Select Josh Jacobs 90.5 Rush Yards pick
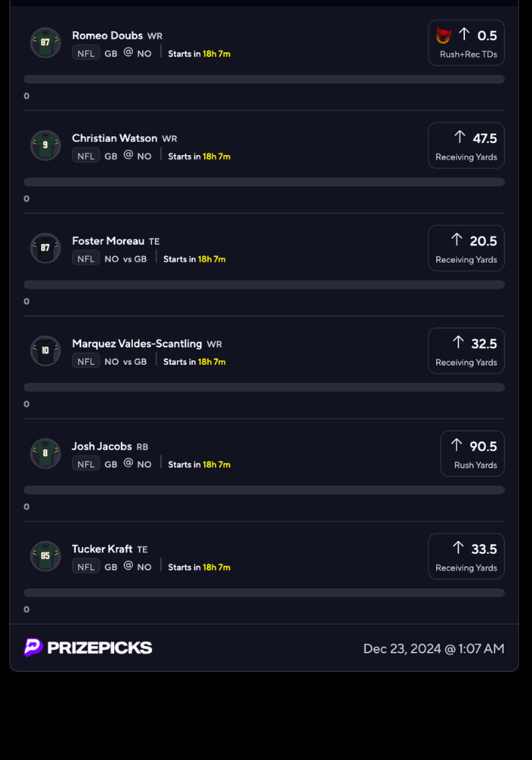 [472, 453]
